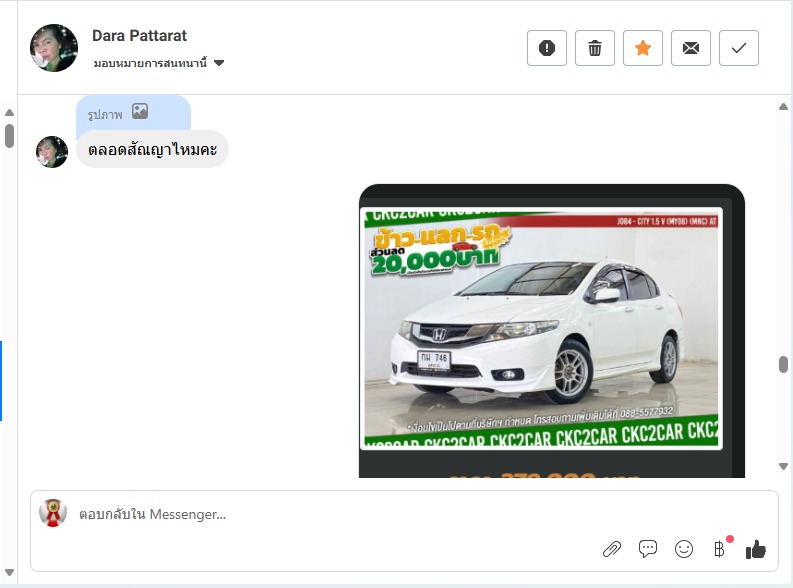This screenshot has height=588, width=793.
Task: Expand the มอบหมายการสนทนานี้ assignment dropdown
Action: (150, 63)
